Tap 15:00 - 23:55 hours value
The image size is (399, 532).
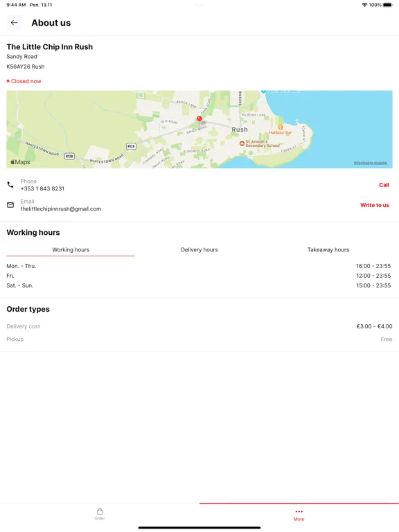[373, 285]
